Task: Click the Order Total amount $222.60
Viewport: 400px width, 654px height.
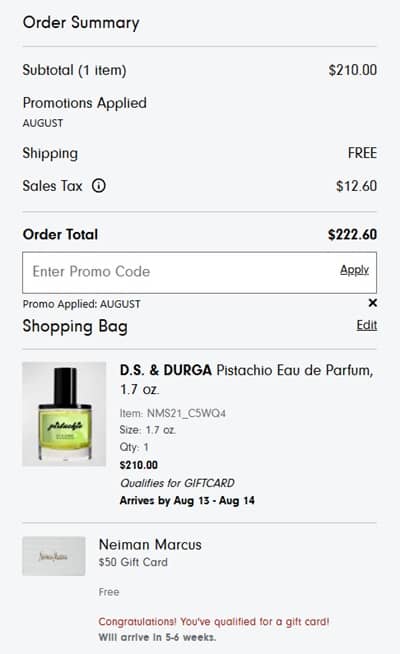Action: (x=352, y=234)
